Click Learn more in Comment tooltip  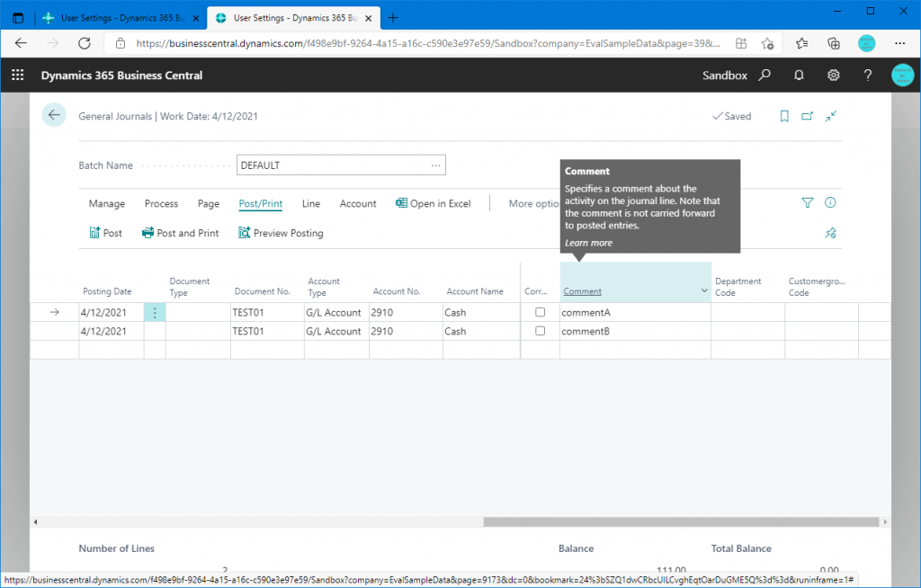tap(588, 243)
